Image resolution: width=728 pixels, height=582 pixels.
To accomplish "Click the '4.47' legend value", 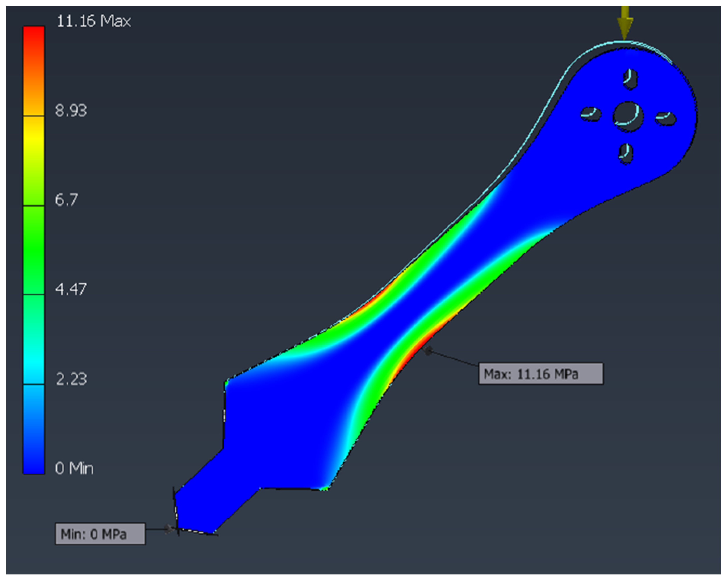I will pyautogui.click(x=71, y=290).
